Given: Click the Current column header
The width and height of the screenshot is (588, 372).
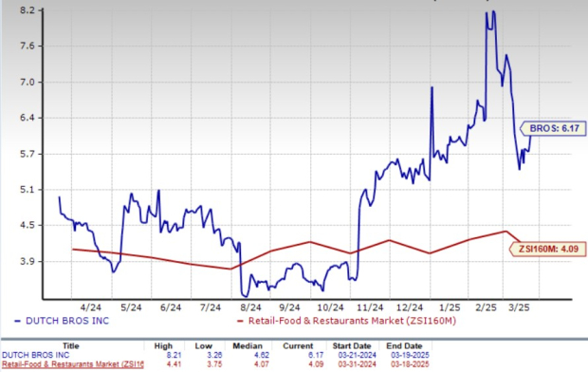Looking at the screenshot, I should (298, 346).
